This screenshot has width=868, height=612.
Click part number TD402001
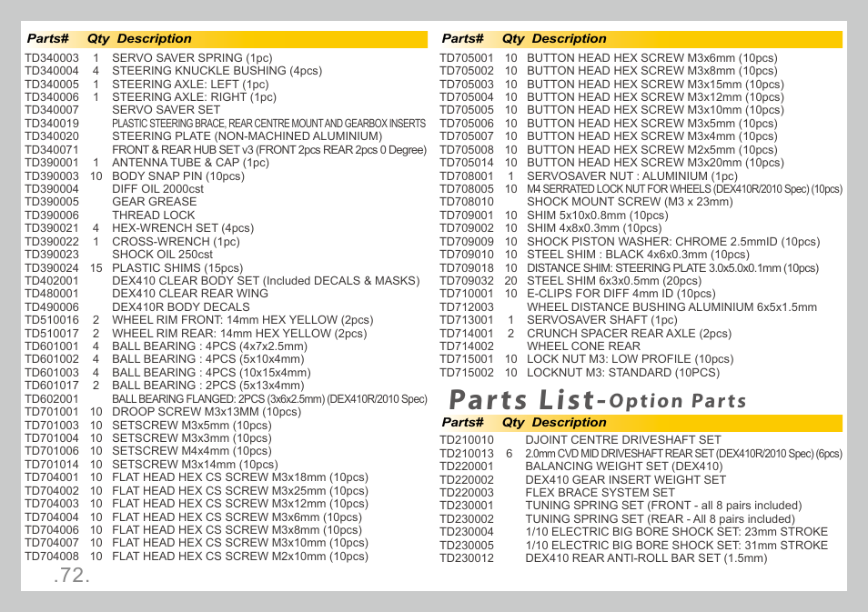pos(52,281)
